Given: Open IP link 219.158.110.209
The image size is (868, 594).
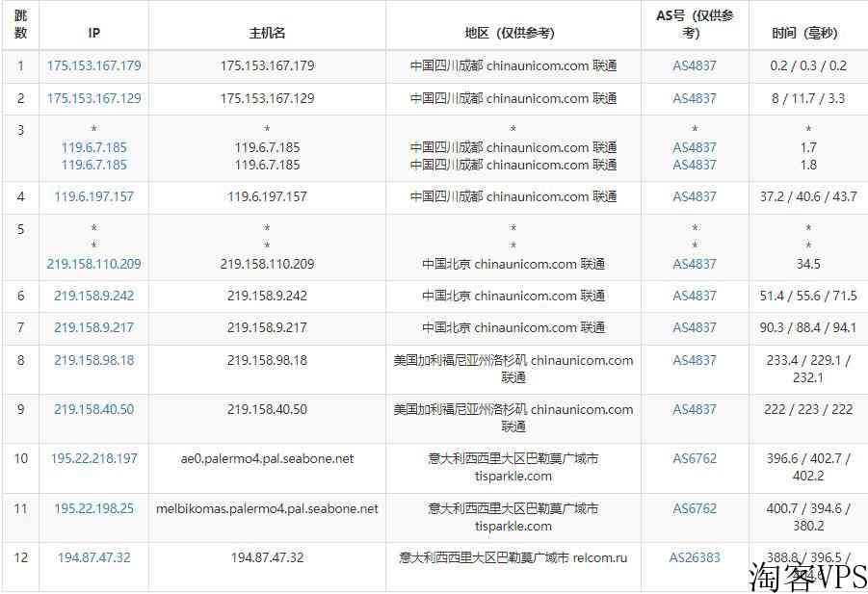Looking at the screenshot, I should point(93,264).
